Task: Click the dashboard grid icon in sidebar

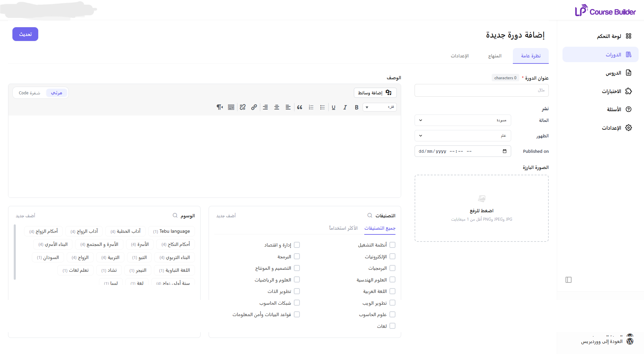Action: tap(629, 36)
